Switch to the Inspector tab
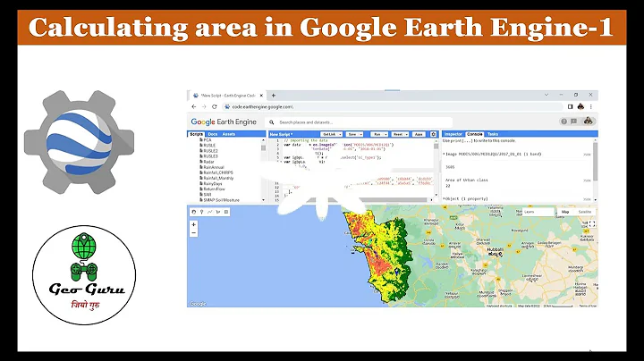The height and width of the screenshot is (361, 644). pyautogui.click(x=453, y=134)
